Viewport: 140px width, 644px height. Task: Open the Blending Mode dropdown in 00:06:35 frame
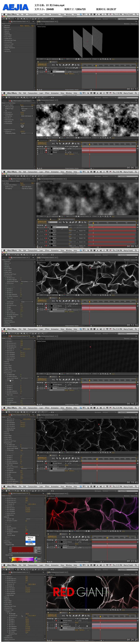point(27,133)
